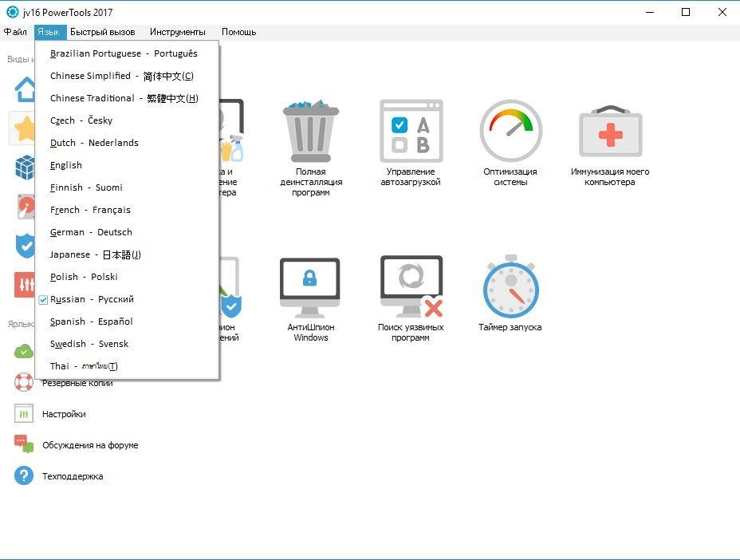Viewport: 740px width, 560px height.
Task: Click the Настройки settings icon
Action: pyautogui.click(x=24, y=414)
